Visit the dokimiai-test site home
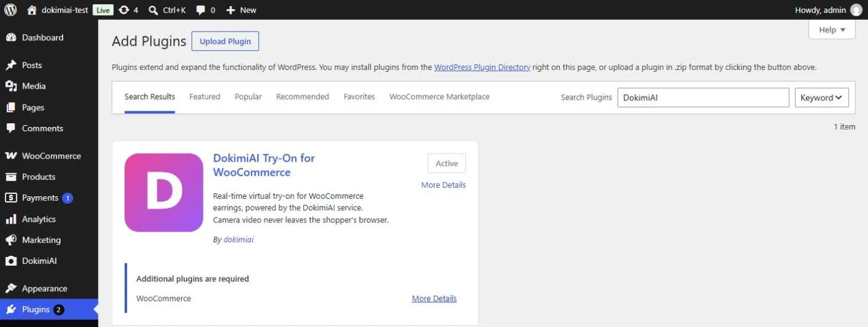868x327 pixels. [58, 10]
